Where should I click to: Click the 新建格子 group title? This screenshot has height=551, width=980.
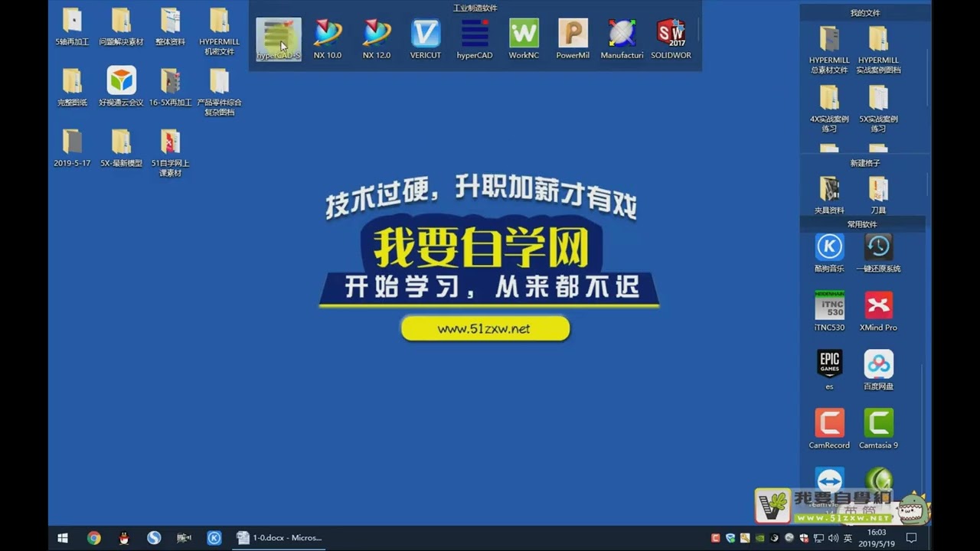[x=865, y=163]
